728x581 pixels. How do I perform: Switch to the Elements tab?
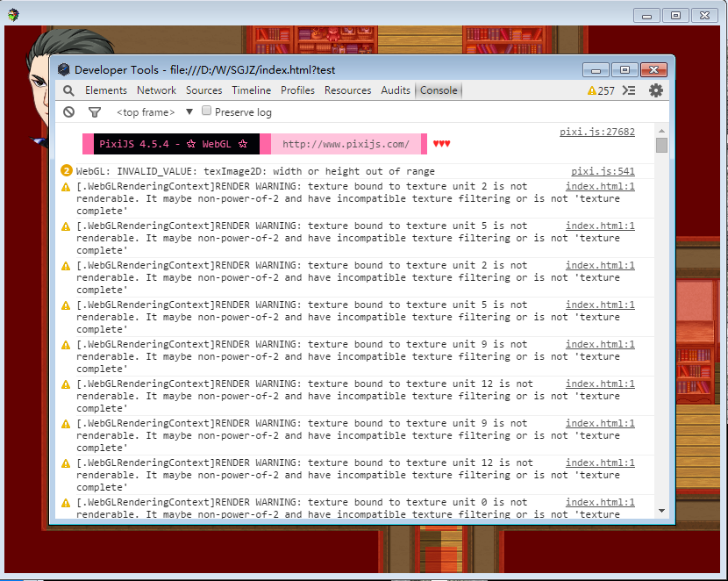coord(106,90)
